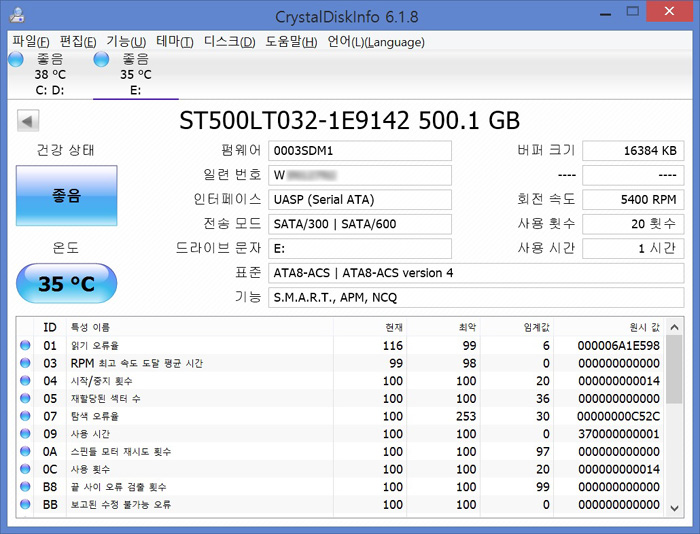The height and width of the screenshot is (534, 700).
Task: Open the 편집(E) menu
Action: [x=78, y=42]
